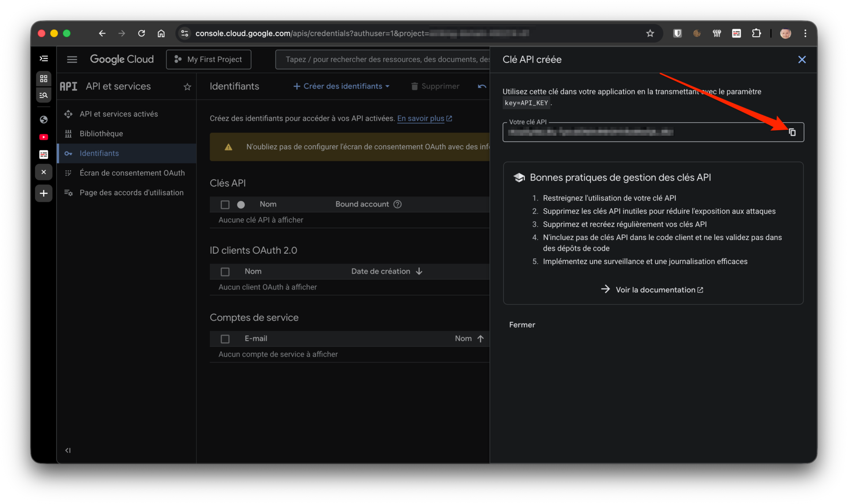Open the My First Project selector
This screenshot has height=504, width=848.
[x=208, y=60]
